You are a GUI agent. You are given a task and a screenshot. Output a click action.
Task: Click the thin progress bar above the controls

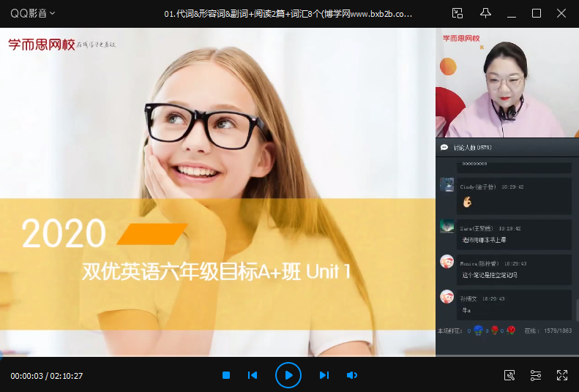pos(220,358)
